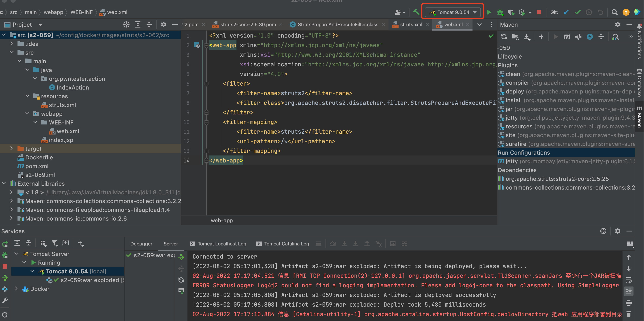Select the IndexAction class file
Viewport: 644px width, 321px height.
pos(72,87)
